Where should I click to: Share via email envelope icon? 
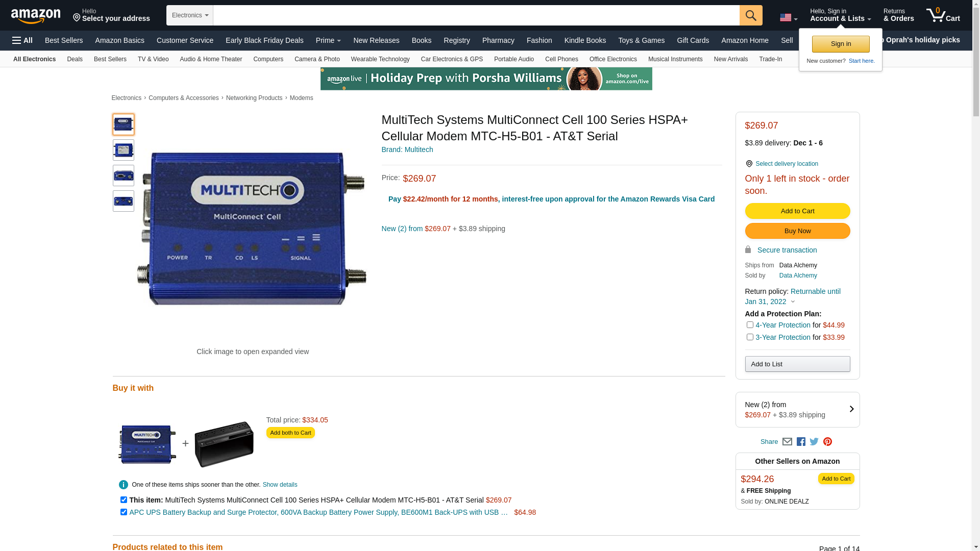(x=787, y=442)
